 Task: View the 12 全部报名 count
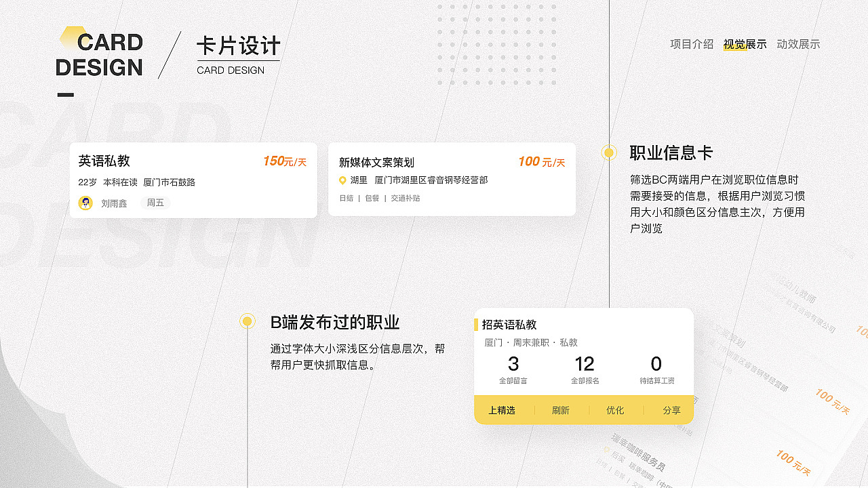(585, 371)
